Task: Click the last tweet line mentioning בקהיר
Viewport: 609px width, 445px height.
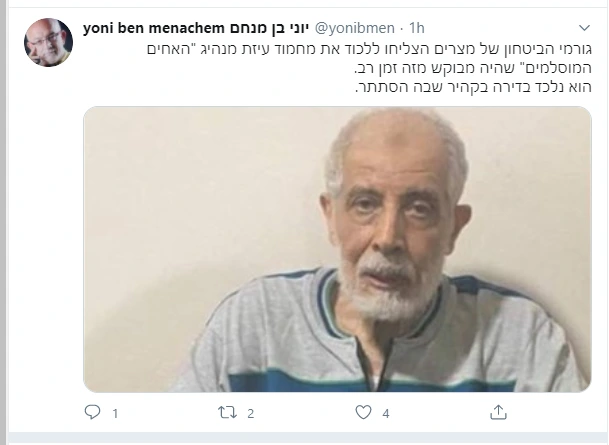Action: (473, 87)
